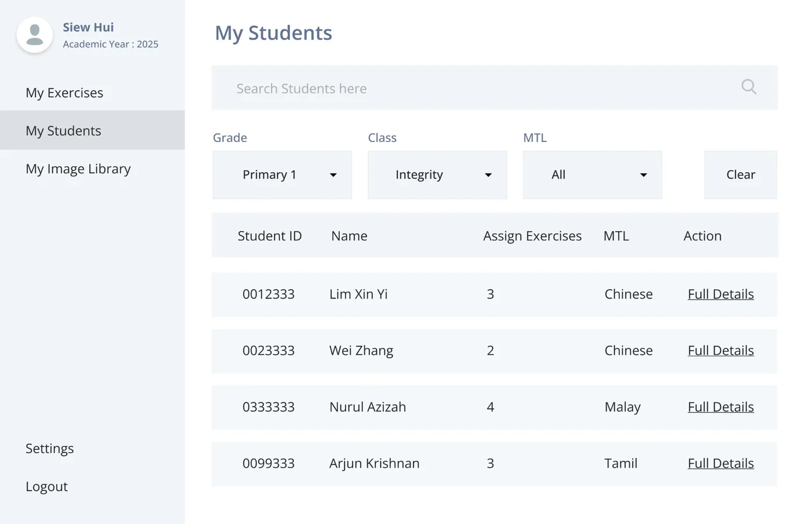View Full Details for Lim Xin Yi
The image size is (812, 524).
coord(721,294)
